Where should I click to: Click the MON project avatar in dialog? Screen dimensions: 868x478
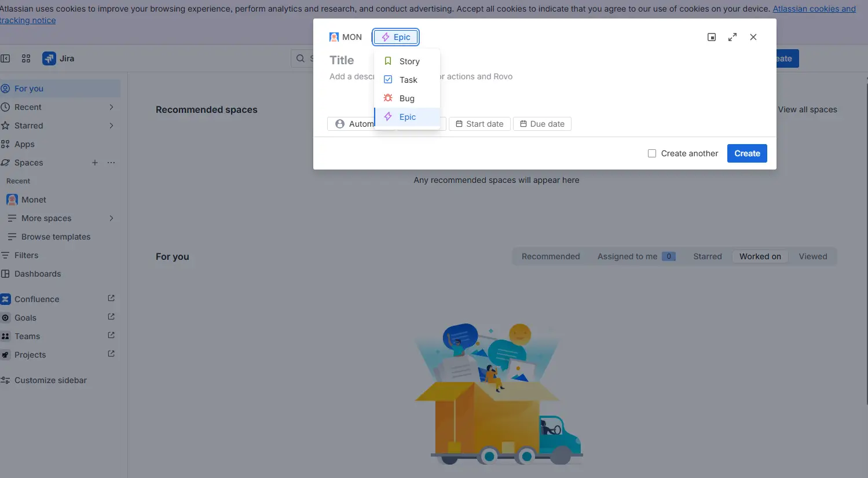click(334, 37)
